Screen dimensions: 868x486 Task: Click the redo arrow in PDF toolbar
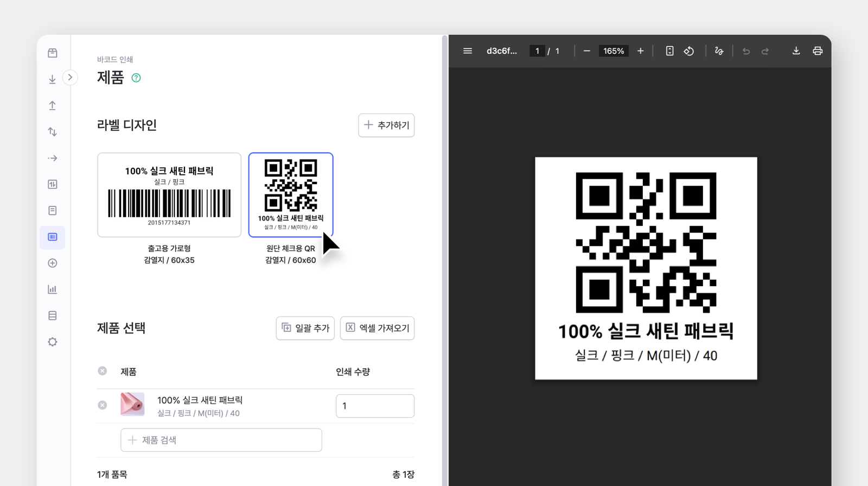pos(765,51)
